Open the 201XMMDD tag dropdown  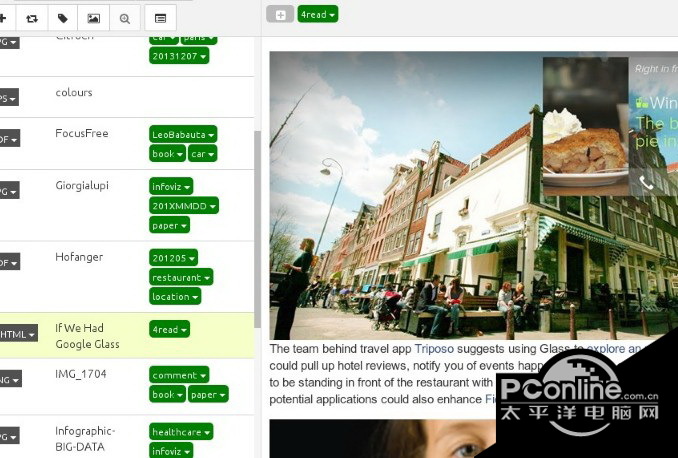point(184,206)
